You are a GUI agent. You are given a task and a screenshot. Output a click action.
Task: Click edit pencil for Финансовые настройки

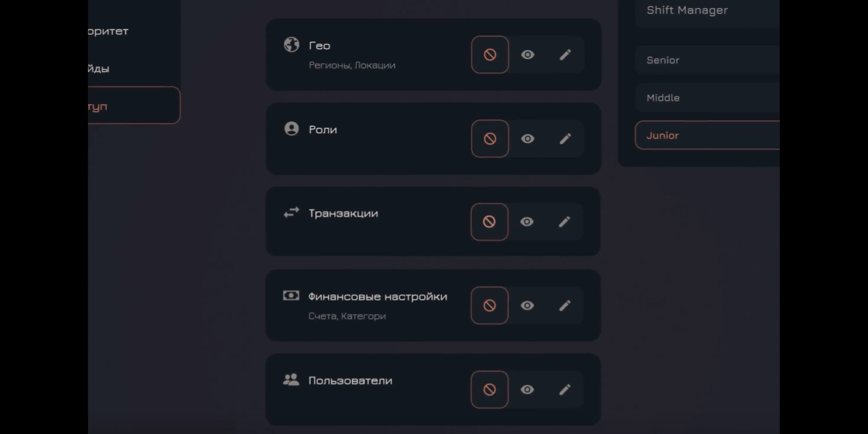pyautogui.click(x=565, y=305)
